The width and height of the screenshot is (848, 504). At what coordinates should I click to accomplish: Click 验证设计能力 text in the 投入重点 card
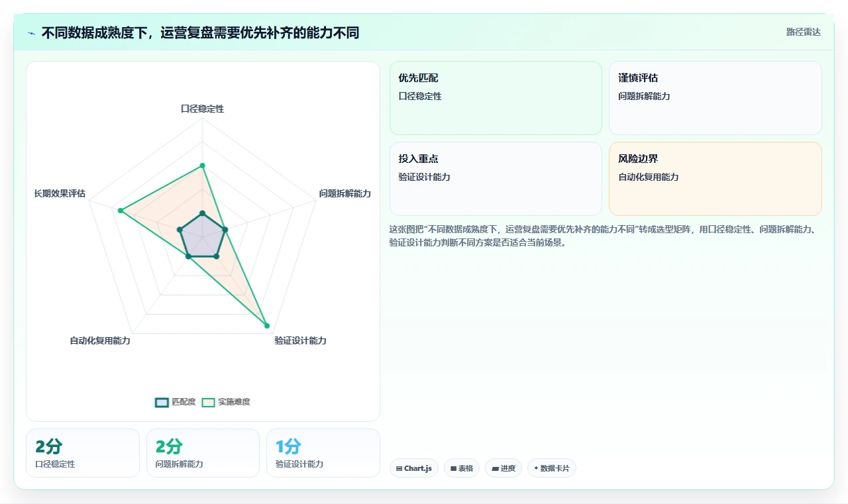point(424,177)
